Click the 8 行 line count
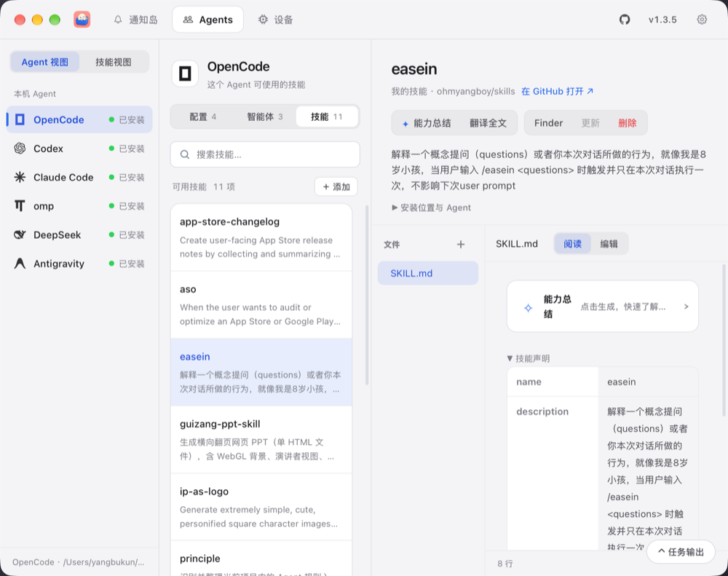The height and width of the screenshot is (576, 728). 505,564
